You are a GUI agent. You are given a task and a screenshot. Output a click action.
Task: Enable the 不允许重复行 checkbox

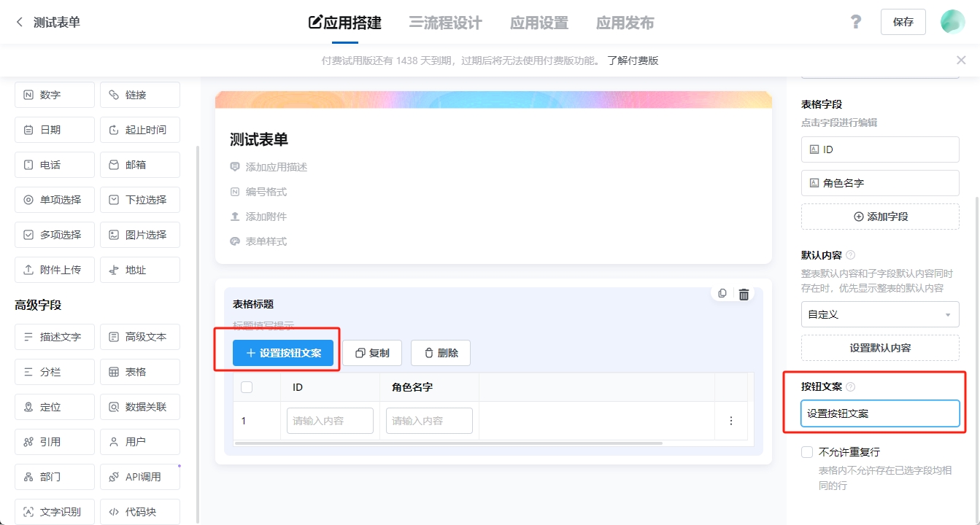(x=806, y=451)
